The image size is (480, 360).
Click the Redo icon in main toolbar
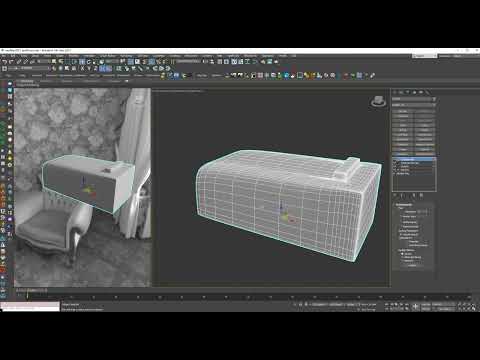pos(11,62)
